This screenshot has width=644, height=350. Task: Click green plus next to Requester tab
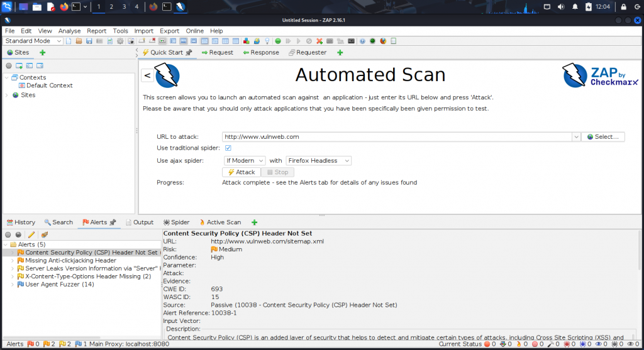pos(340,53)
